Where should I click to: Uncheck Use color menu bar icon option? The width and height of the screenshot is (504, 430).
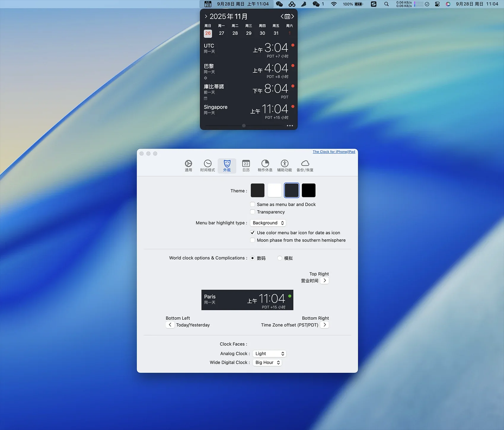coord(253,232)
